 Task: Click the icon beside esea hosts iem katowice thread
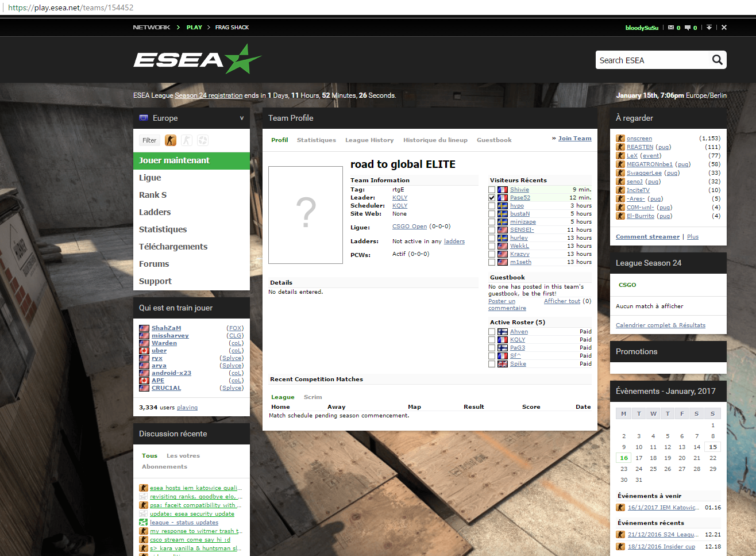click(x=144, y=488)
